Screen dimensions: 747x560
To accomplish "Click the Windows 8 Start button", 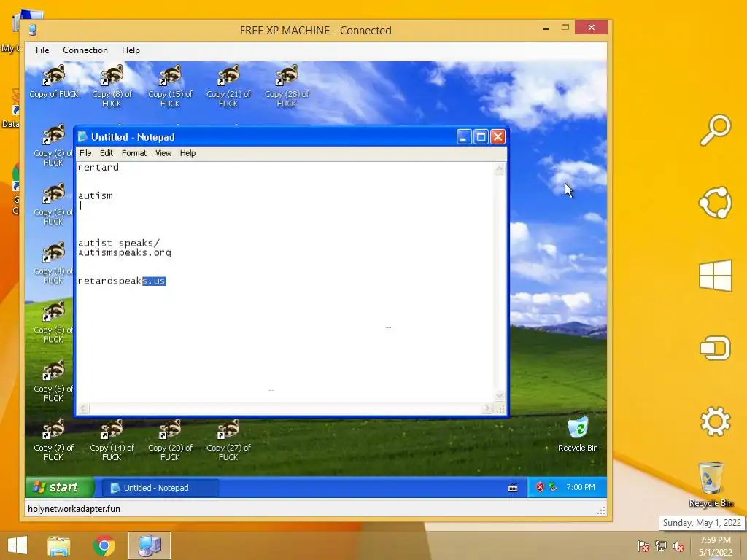I will (x=18, y=545).
